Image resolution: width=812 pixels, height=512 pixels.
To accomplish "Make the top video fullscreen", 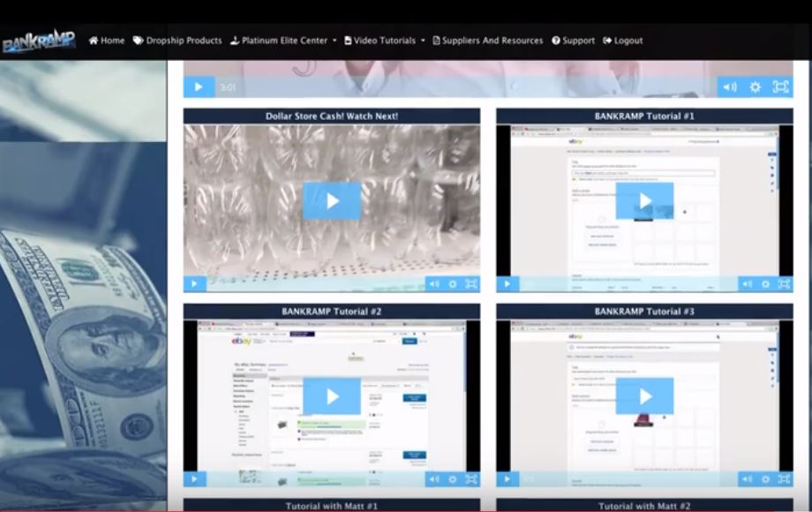I will [780, 87].
